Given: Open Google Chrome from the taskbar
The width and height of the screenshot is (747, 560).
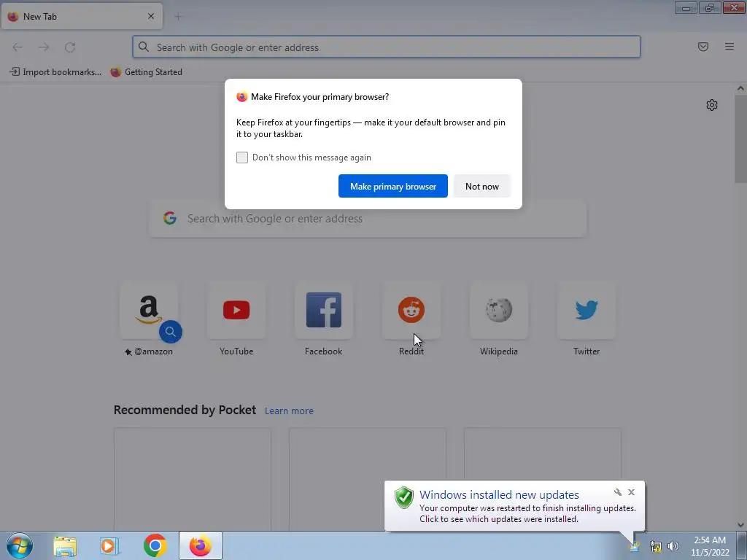Looking at the screenshot, I should pyautogui.click(x=155, y=545).
